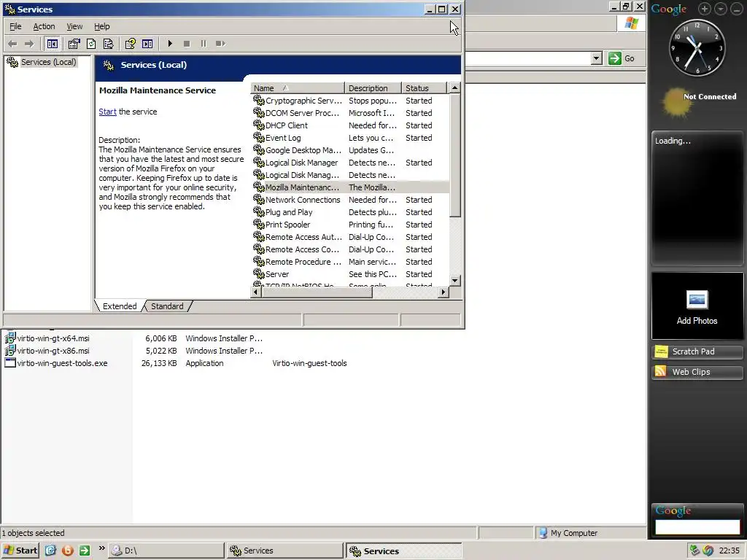The image size is (747, 560).
Task: Click the green Go button in Explorer
Action: 622,58
